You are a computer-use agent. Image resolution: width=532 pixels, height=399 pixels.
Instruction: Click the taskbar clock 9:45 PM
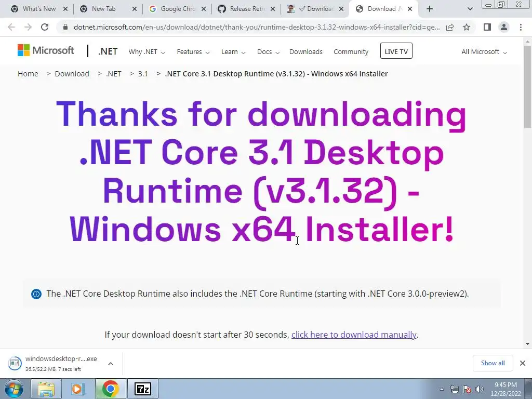click(x=506, y=385)
